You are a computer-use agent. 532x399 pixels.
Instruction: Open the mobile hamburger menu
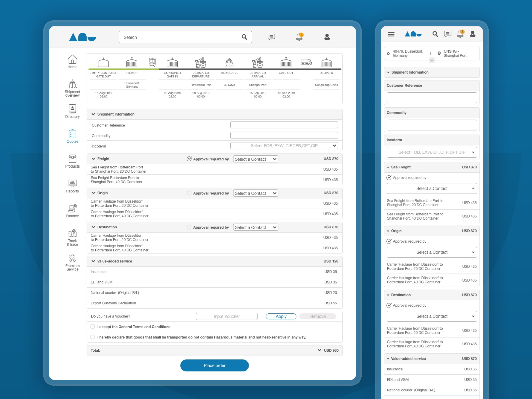coord(391,34)
